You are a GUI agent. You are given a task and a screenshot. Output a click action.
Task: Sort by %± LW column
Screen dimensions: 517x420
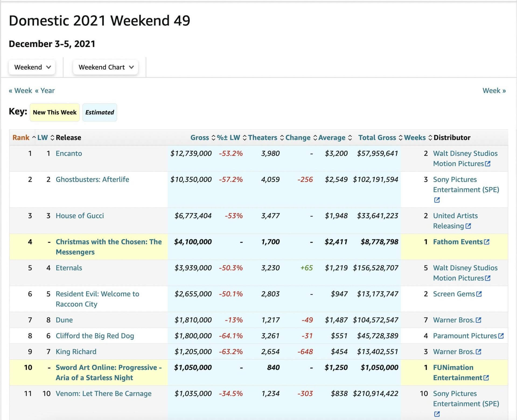[x=232, y=137]
